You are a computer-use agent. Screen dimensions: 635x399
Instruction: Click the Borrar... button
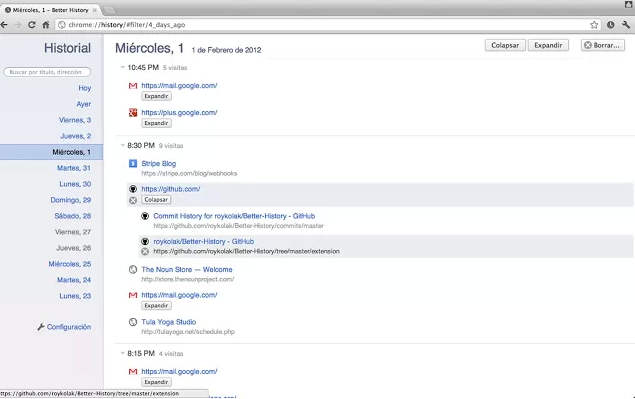point(603,45)
